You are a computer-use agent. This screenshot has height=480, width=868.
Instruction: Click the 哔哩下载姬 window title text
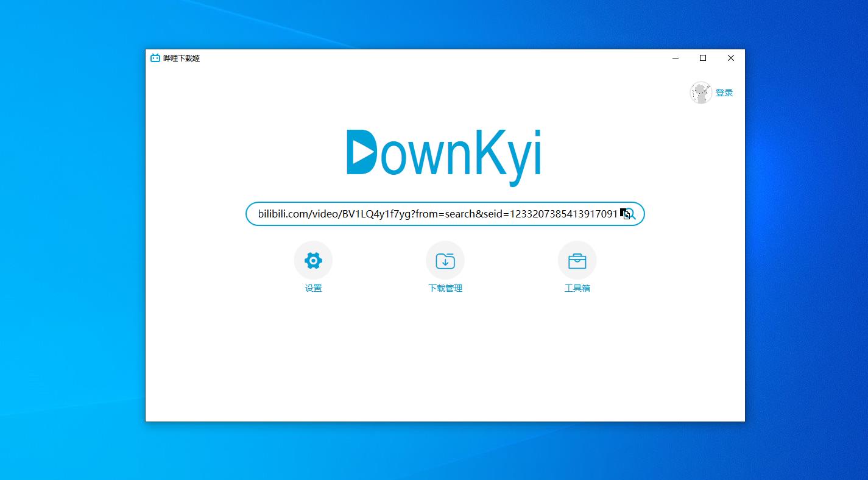[x=182, y=58]
